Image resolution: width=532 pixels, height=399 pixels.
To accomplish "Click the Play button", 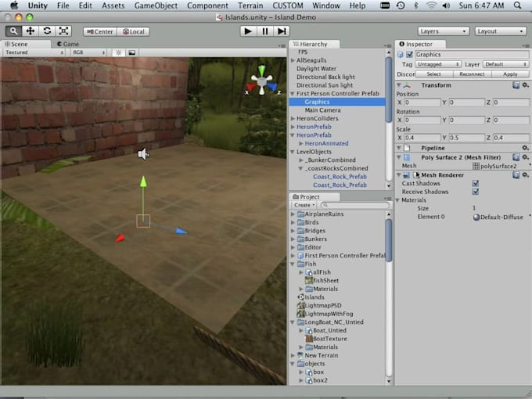I will [248, 31].
